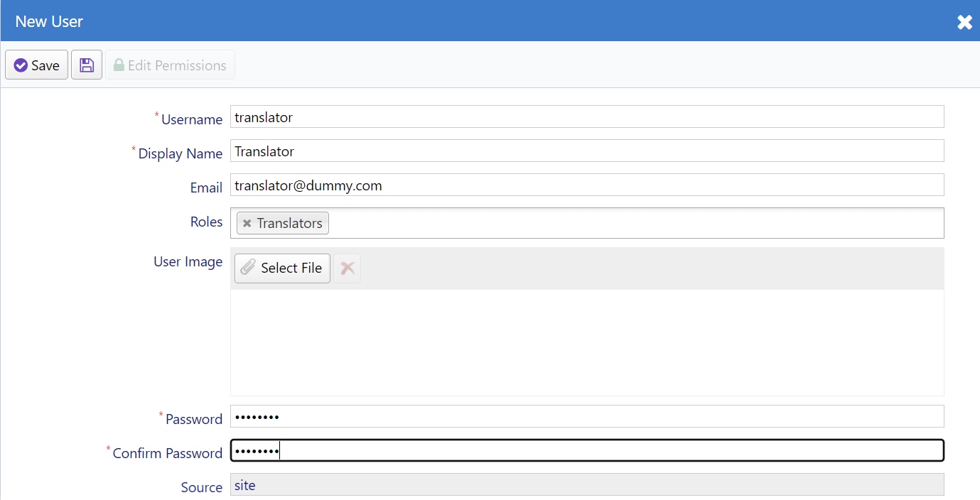
Task: Remove the Translators role tag
Action: 247,223
